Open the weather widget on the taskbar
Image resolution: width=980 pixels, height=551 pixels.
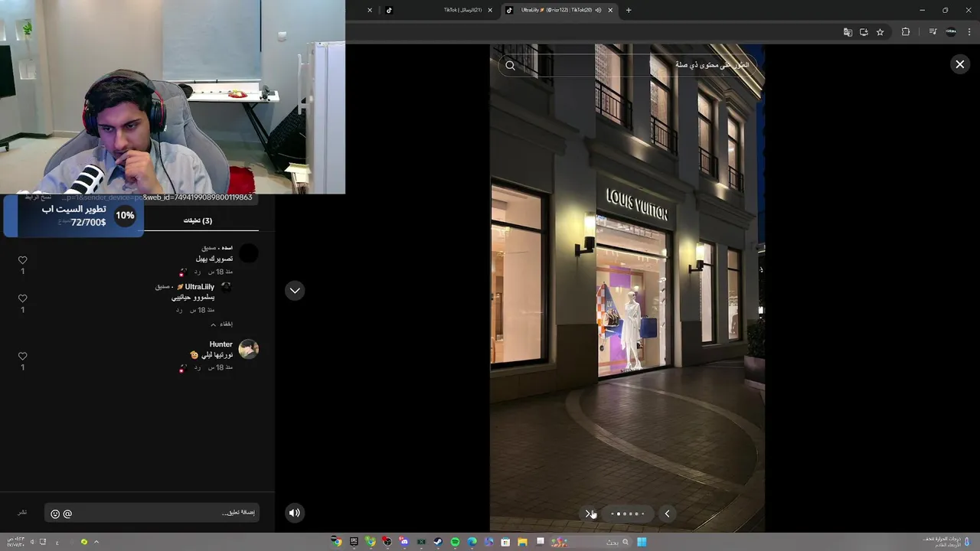946,542
